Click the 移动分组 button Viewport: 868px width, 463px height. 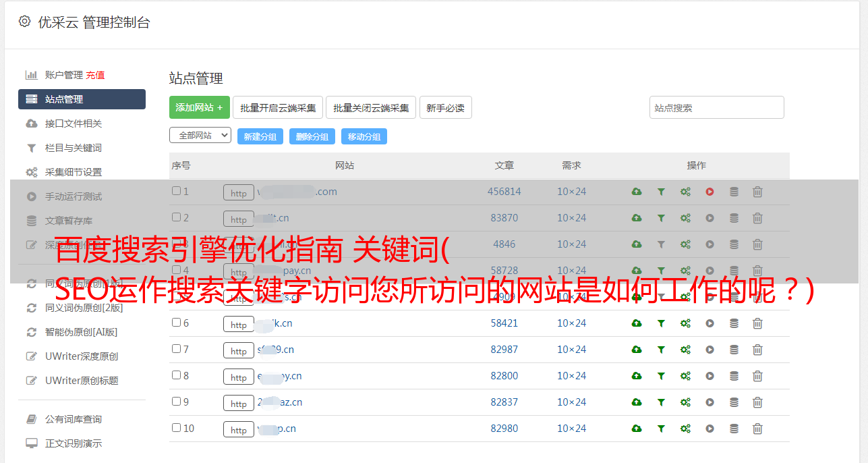tap(364, 136)
